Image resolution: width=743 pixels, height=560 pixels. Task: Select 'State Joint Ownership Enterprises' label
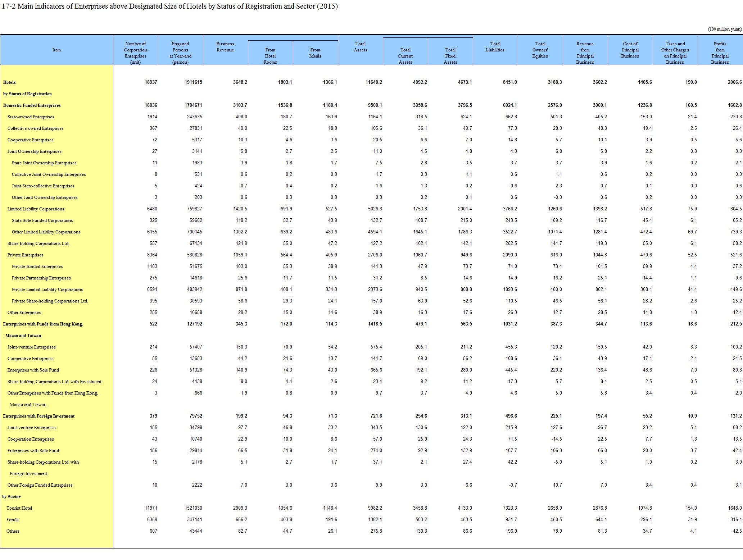[44, 163]
